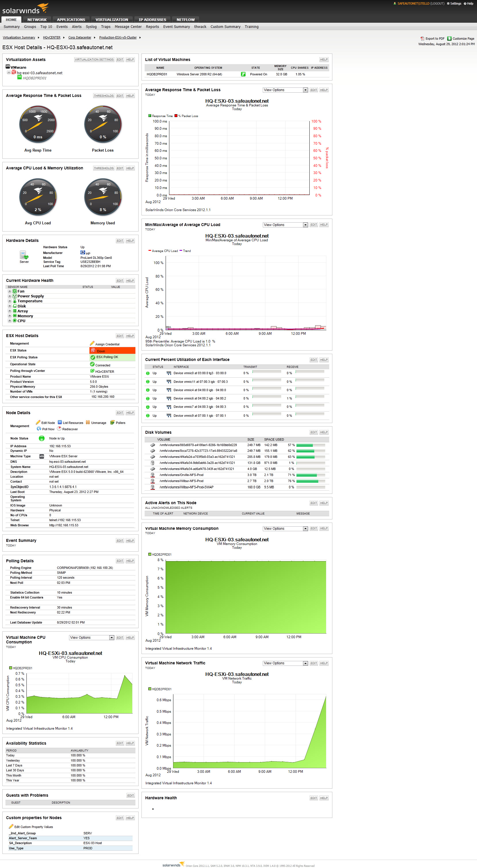Click the Disk sensor icon in Hardware Health
Image resolution: width=477 pixels, height=868 pixels.
point(14,306)
